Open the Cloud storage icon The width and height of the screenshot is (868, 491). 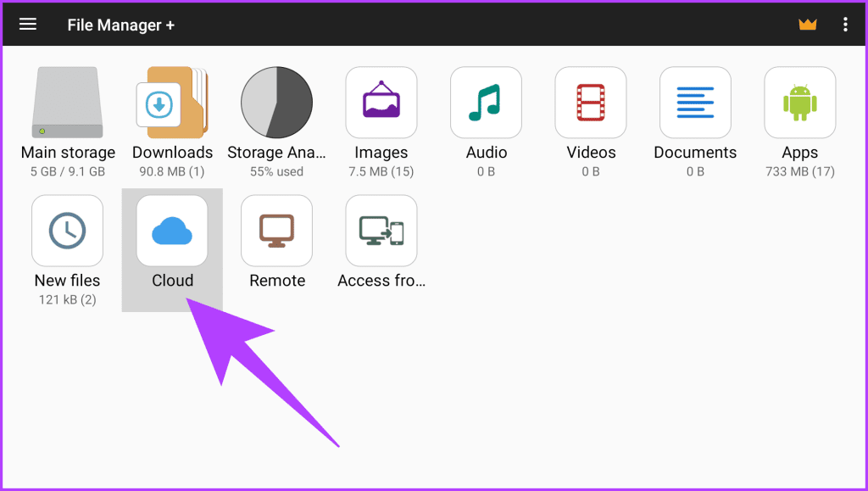tap(172, 231)
